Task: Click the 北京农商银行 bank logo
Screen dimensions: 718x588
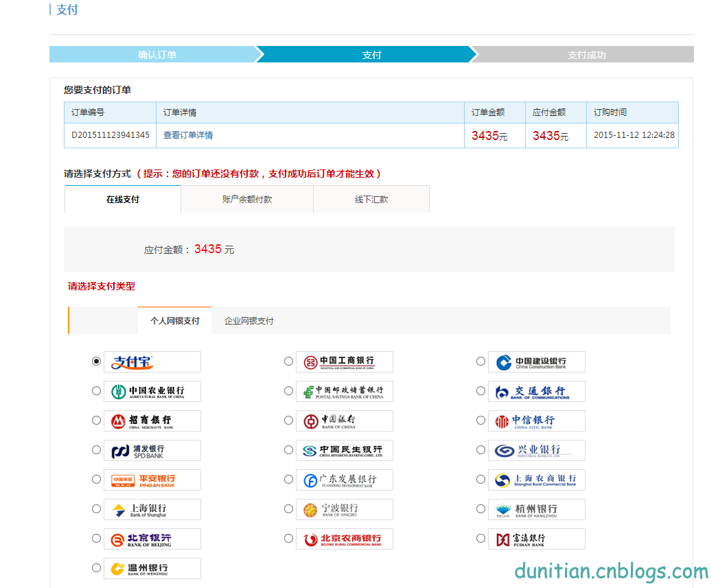Action: coord(345,539)
